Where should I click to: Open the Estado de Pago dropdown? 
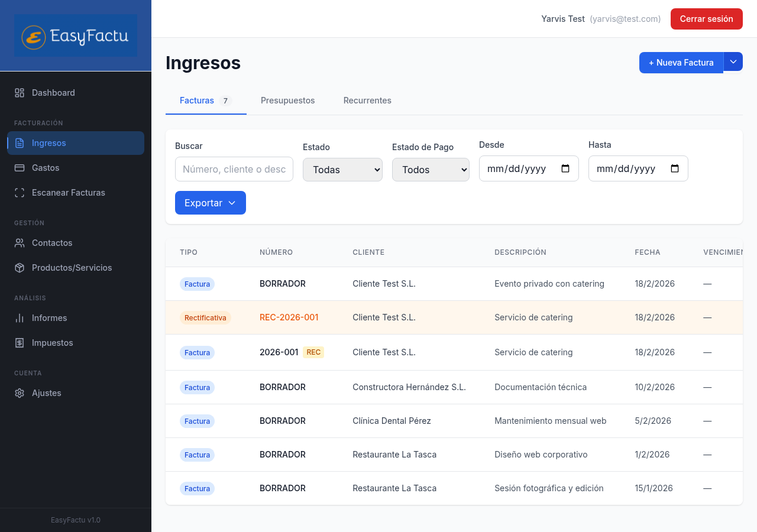click(x=431, y=170)
